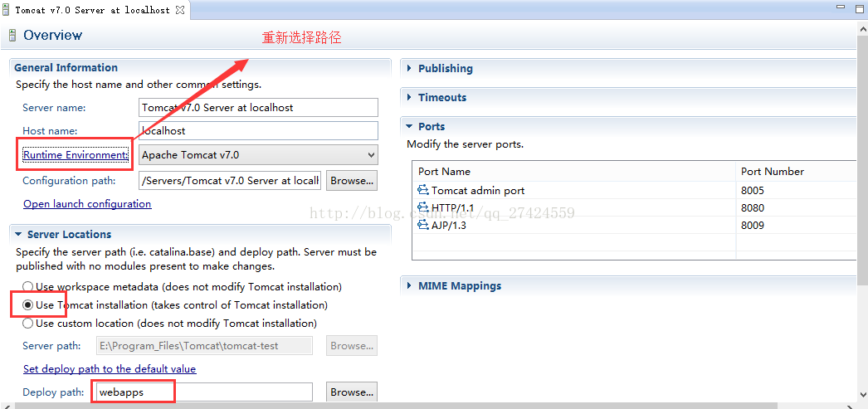The height and width of the screenshot is (409, 868).
Task: Click the Server path field
Action: point(204,345)
